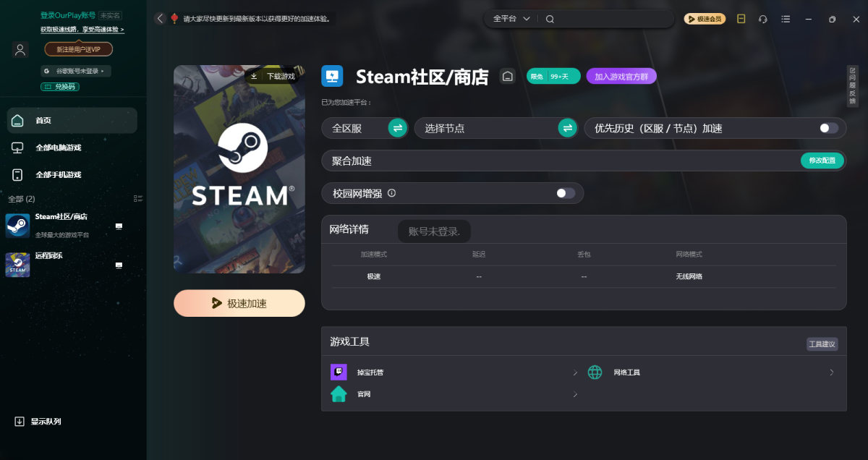Enable the 校园网增强 toggle
Viewport: 868px width, 460px height.
coord(566,193)
